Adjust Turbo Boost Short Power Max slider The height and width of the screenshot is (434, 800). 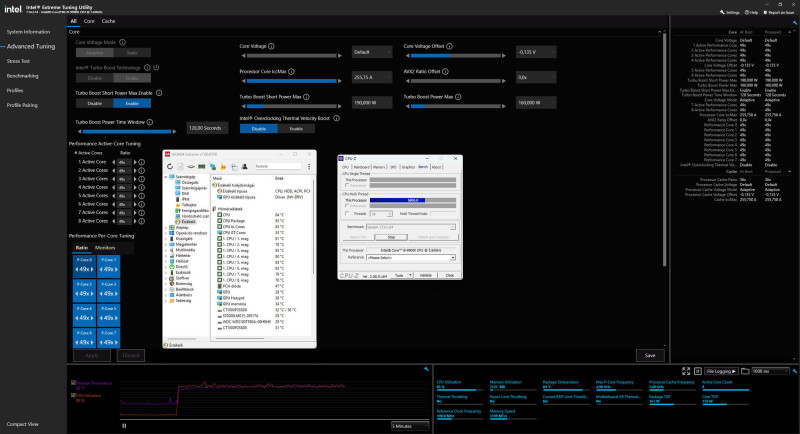292,106
